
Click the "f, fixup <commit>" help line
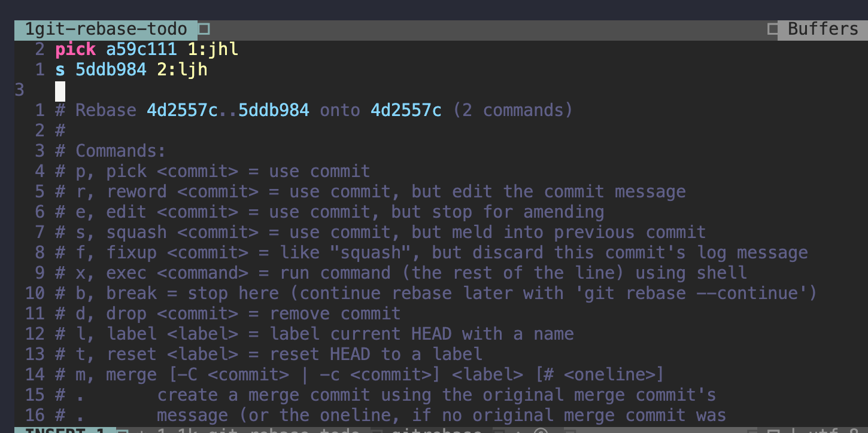pos(432,253)
